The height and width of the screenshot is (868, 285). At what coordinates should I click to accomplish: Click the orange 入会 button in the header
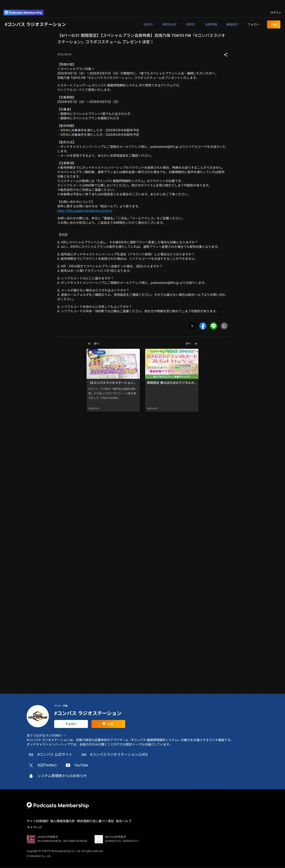(x=273, y=25)
